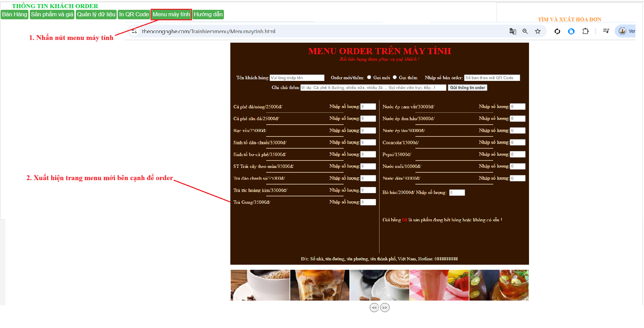Screen dimensions: 644x328
Task: Open the browser extensions puzzle icon
Action: (x=585, y=31)
